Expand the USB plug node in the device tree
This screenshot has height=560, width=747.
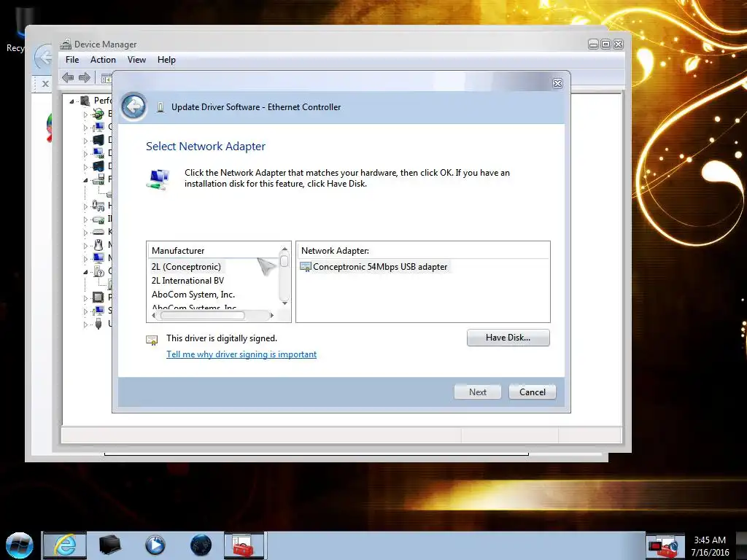coord(86,324)
